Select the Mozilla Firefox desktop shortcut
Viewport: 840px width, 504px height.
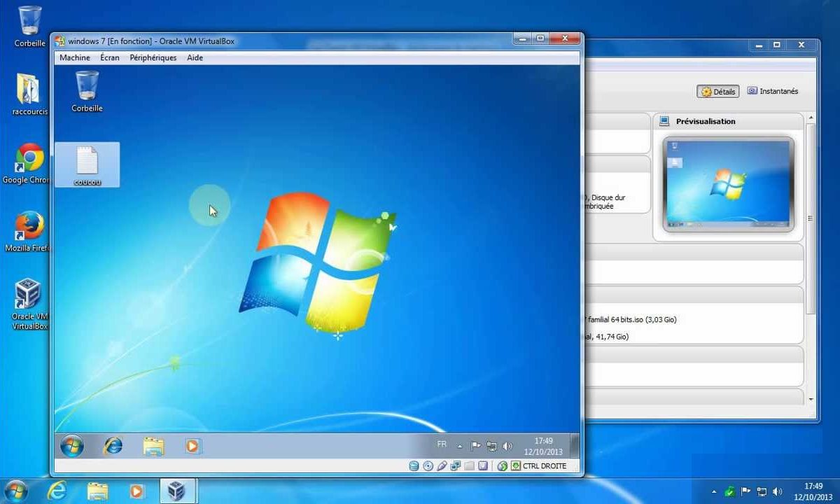click(28, 231)
